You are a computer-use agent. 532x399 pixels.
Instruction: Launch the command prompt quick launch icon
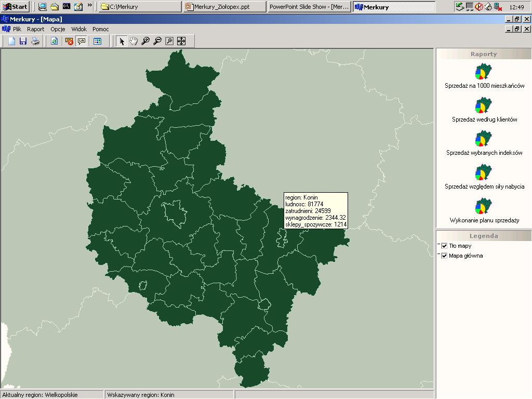[x=66, y=6]
